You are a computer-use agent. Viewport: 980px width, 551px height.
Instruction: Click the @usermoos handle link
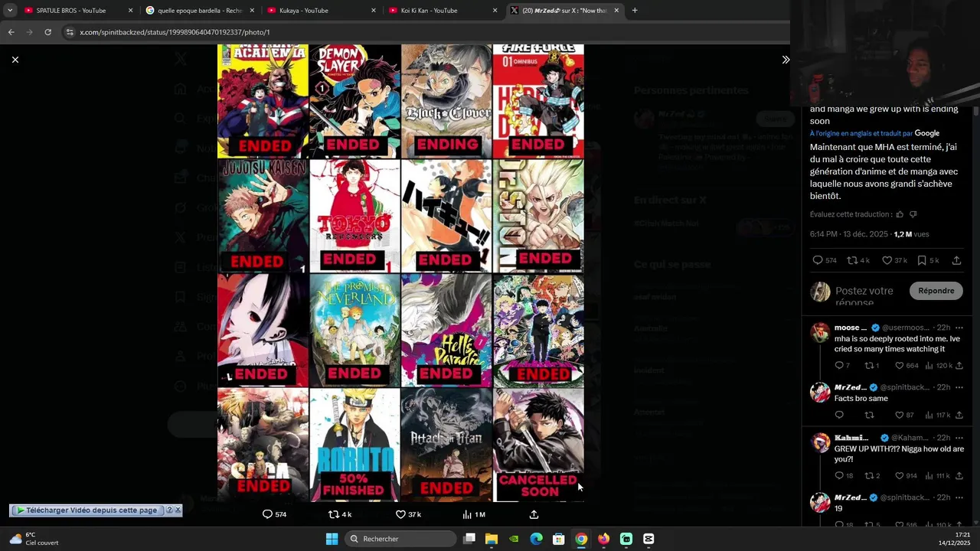click(905, 328)
